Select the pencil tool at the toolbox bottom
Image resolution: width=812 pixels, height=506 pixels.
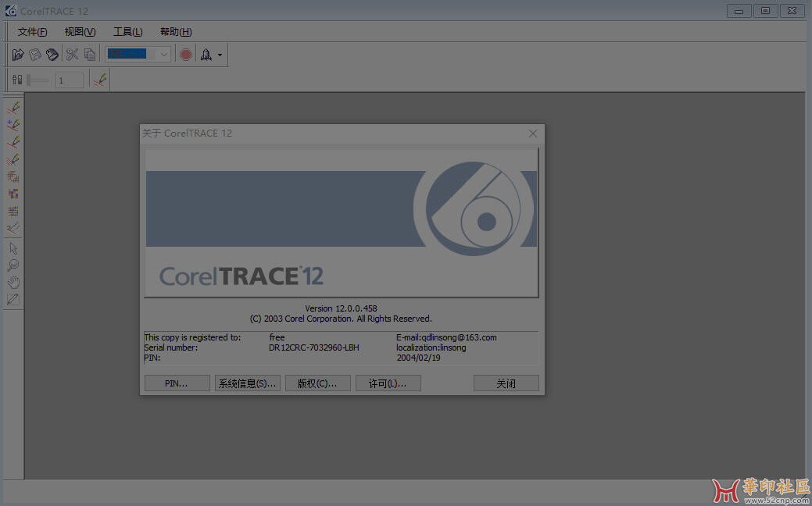(13, 300)
